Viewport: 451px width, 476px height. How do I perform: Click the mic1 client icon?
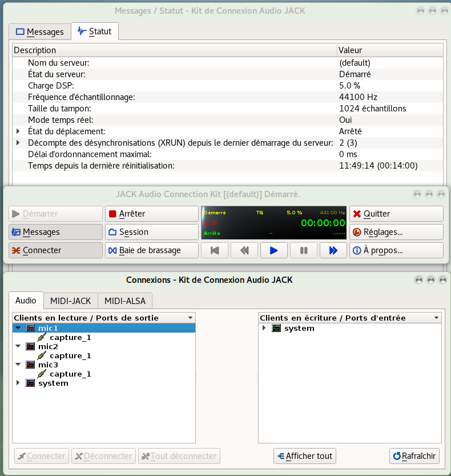[30, 328]
